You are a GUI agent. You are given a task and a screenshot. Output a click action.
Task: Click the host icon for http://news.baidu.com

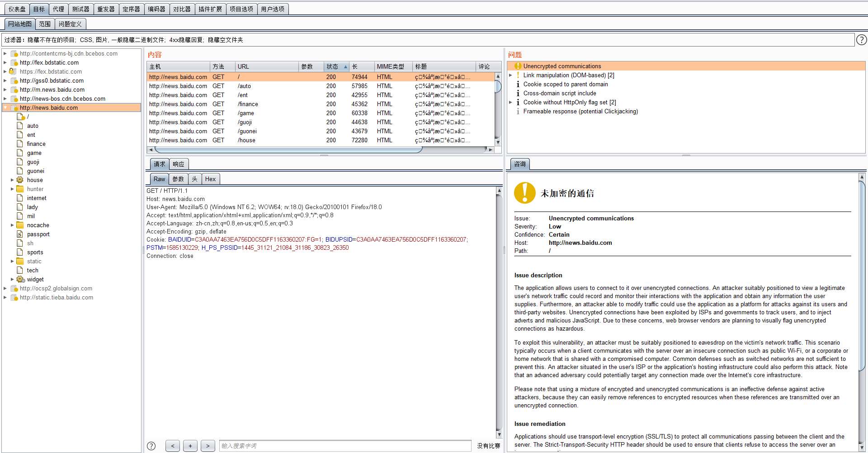[x=14, y=107]
